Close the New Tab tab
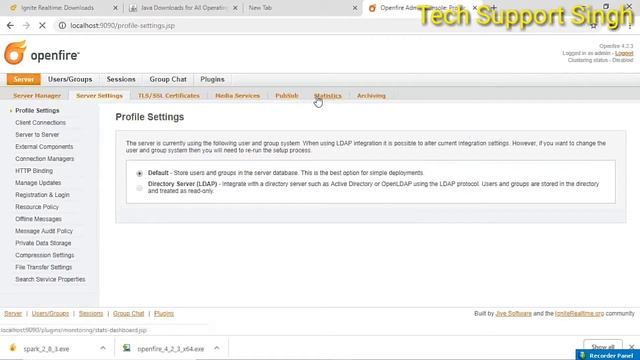This screenshot has width=640, height=360. coord(355,8)
